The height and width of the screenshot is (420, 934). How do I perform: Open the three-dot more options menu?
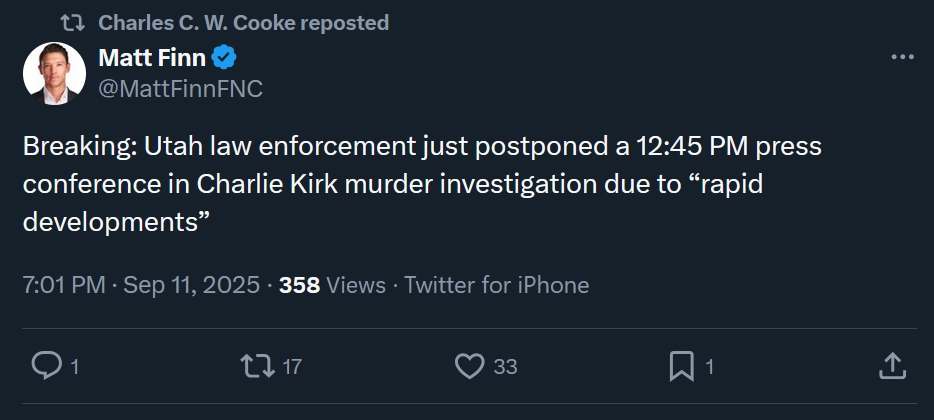tap(902, 58)
